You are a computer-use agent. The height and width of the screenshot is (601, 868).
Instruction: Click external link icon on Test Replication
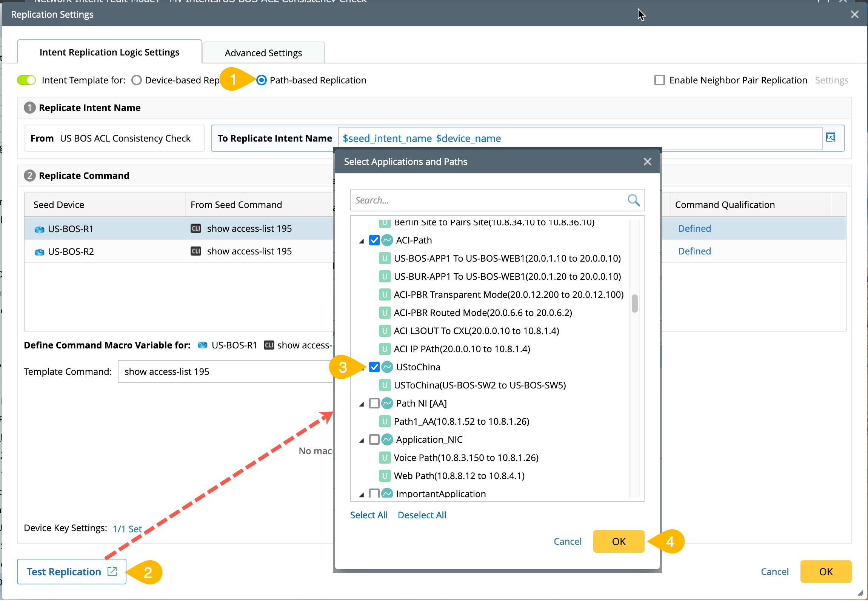pos(112,572)
